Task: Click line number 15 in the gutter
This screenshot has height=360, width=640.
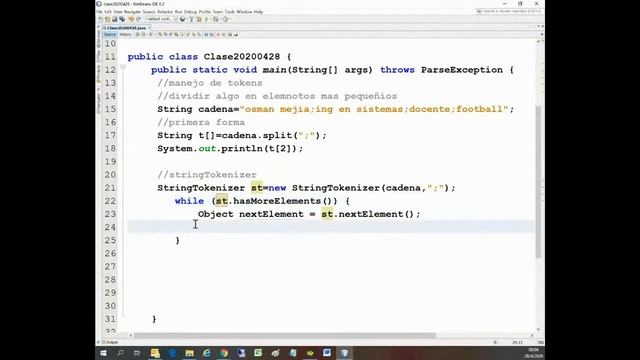Action: [x=110, y=109]
